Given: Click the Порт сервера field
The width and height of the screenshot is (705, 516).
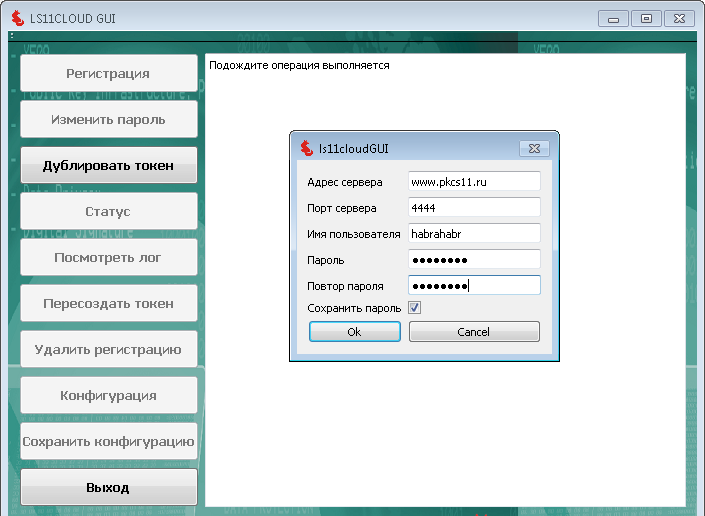Looking at the screenshot, I should click(474, 208).
